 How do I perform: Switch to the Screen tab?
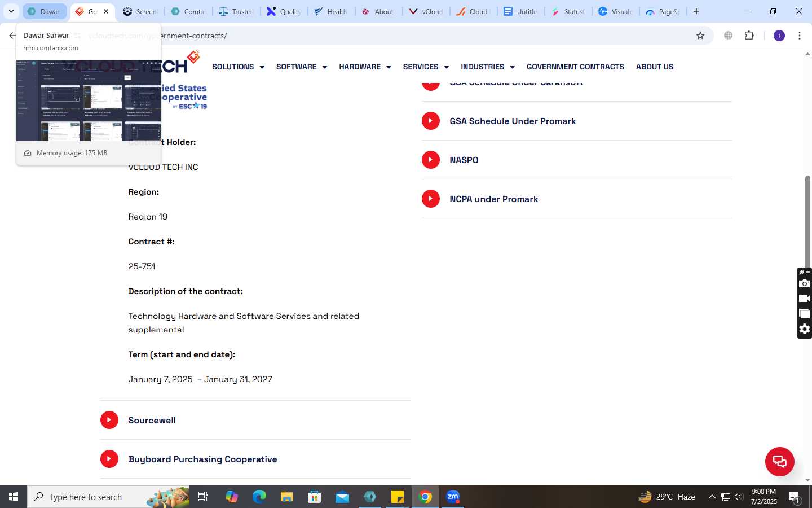(140, 11)
